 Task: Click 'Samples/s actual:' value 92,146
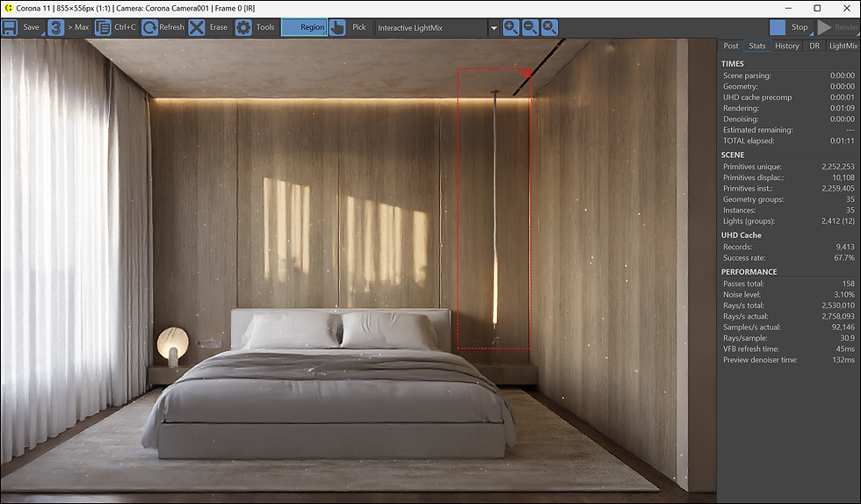point(843,328)
